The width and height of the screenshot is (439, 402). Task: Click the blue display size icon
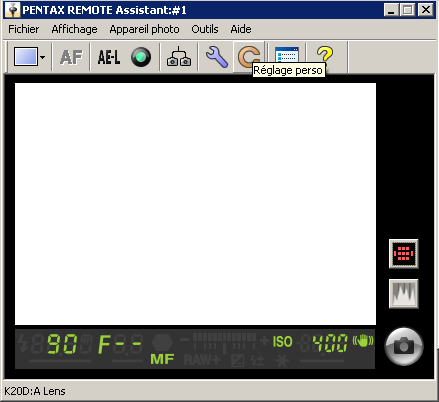[26, 57]
